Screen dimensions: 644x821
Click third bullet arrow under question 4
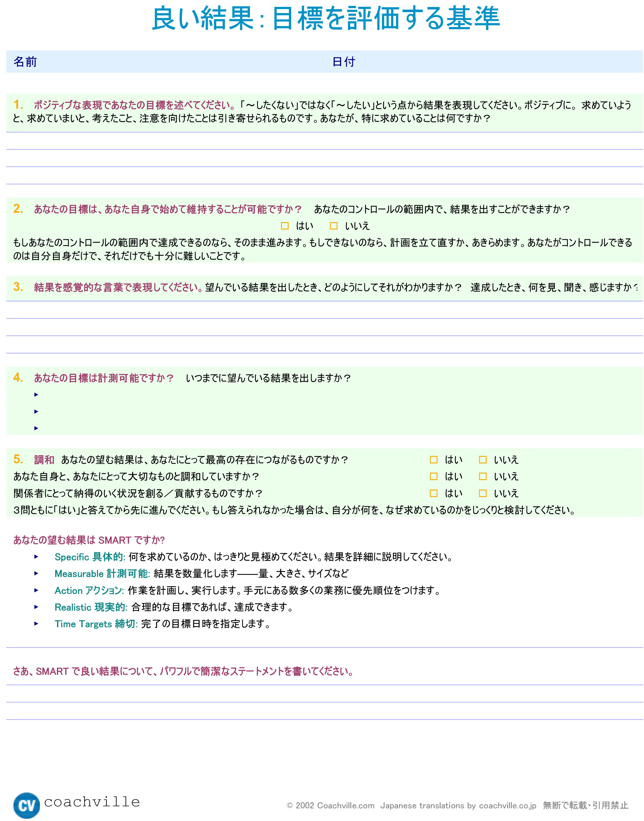(x=36, y=428)
